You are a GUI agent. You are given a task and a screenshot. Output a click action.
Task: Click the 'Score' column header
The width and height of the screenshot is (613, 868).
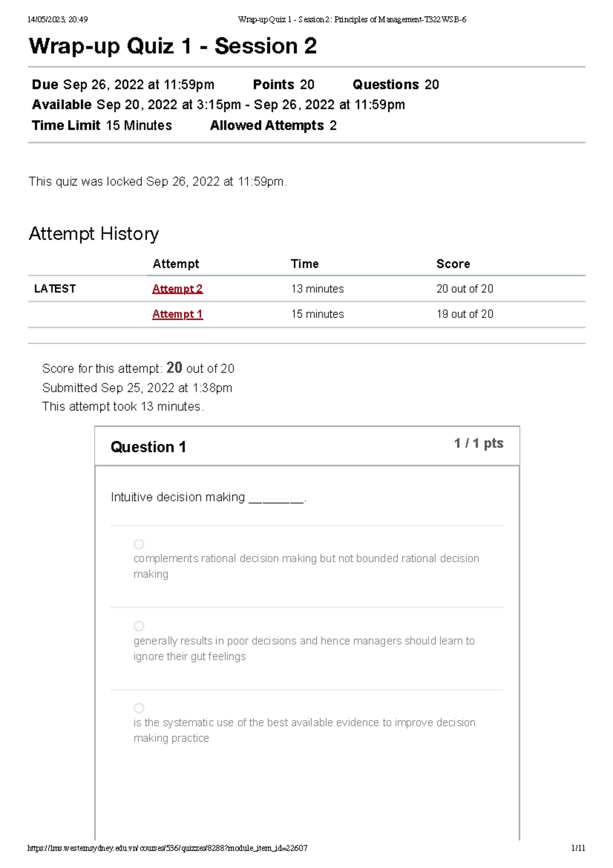pyautogui.click(x=453, y=264)
